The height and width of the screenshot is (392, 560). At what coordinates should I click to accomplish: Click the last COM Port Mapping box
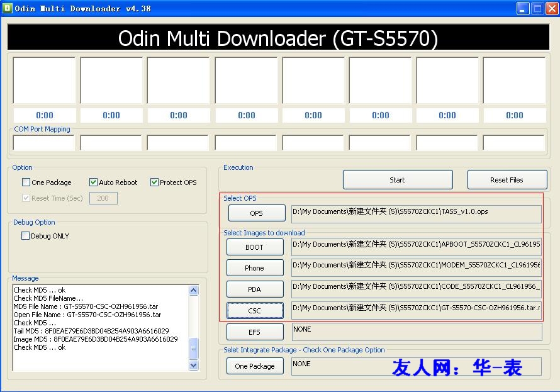click(x=513, y=143)
